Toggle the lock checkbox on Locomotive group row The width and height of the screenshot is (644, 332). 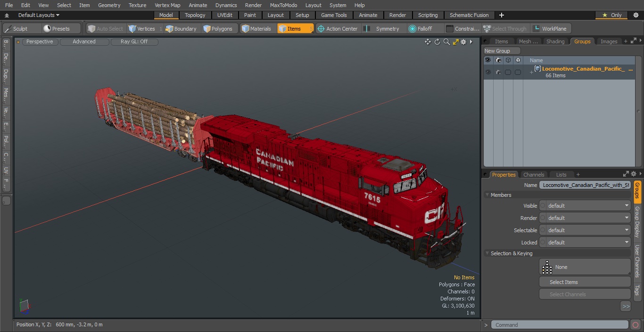pos(518,72)
